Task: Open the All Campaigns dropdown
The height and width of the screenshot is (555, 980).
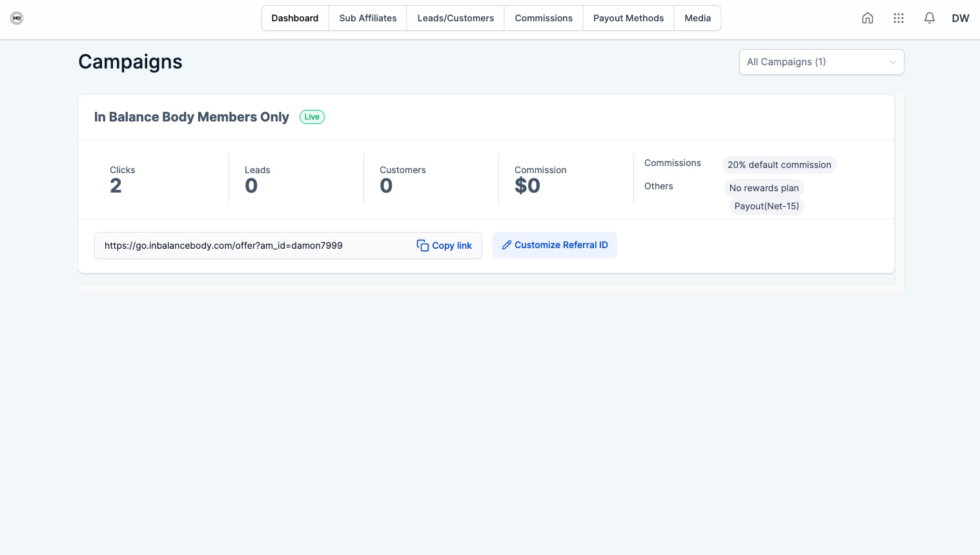Action: [x=821, y=61]
